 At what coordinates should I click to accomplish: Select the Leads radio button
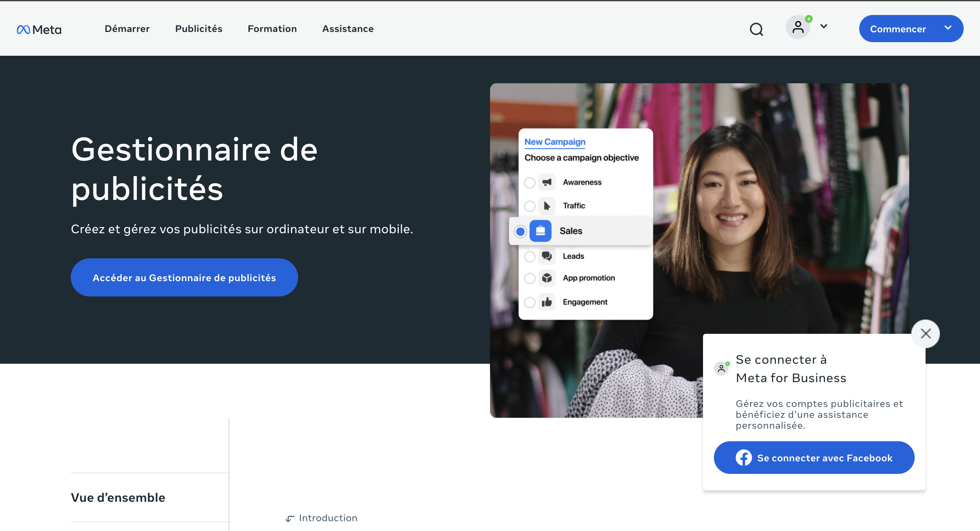[x=529, y=256]
